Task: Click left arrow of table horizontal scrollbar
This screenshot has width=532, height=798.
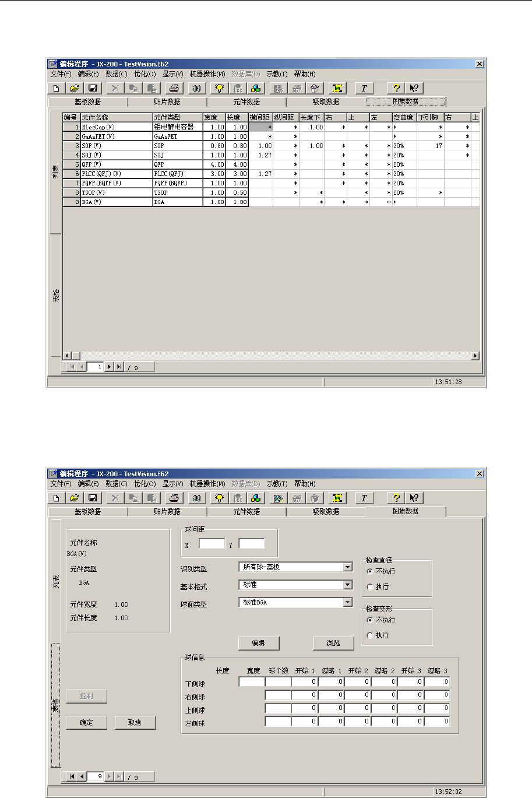Action: (67, 356)
